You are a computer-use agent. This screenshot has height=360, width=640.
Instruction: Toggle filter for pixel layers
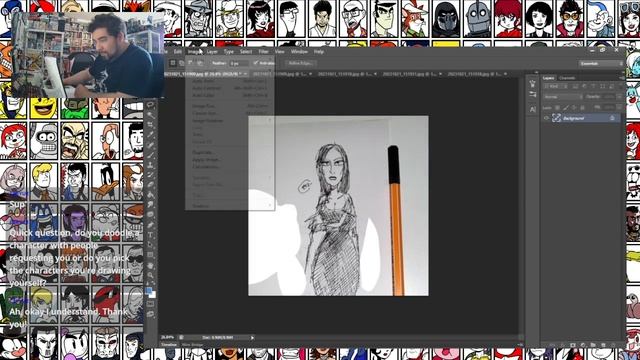point(575,86)
